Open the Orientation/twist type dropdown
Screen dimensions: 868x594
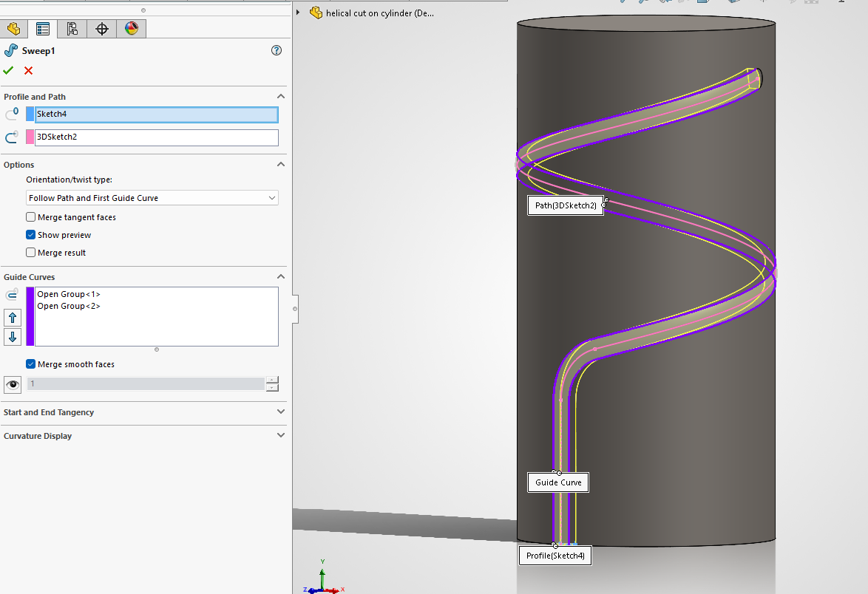[152, 198]
